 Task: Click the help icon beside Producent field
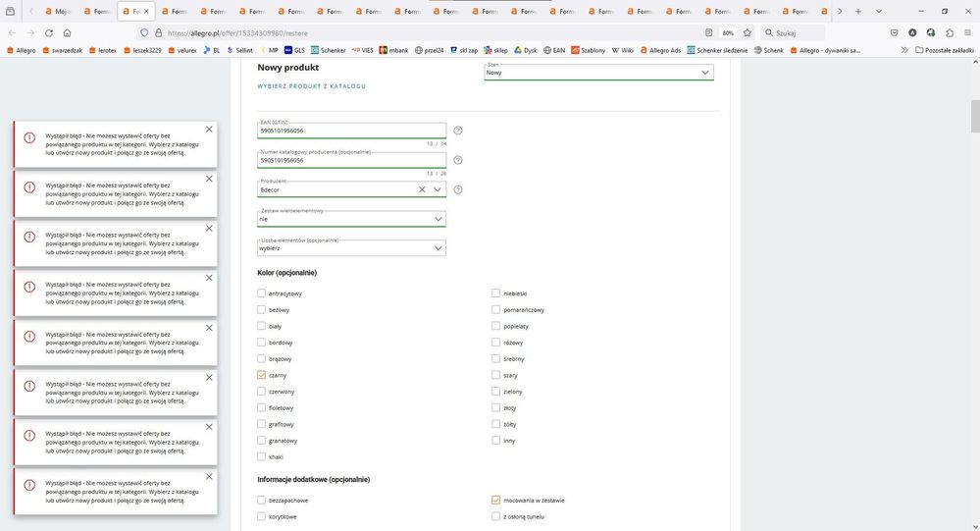coord(458,189)
